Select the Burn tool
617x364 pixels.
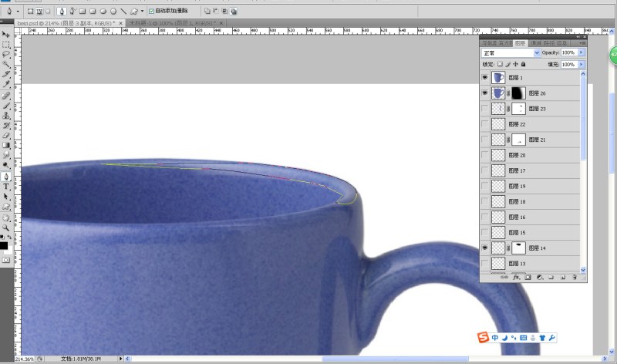point(6,165)
